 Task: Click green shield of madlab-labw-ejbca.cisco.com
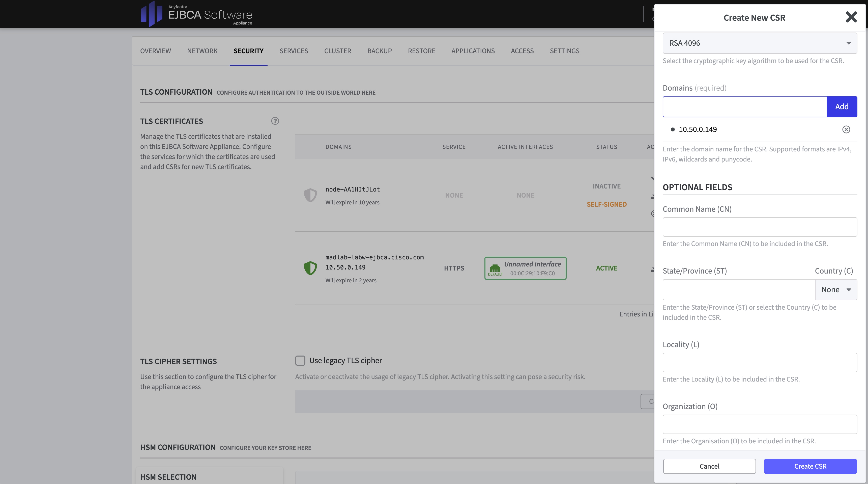[310, 268]
